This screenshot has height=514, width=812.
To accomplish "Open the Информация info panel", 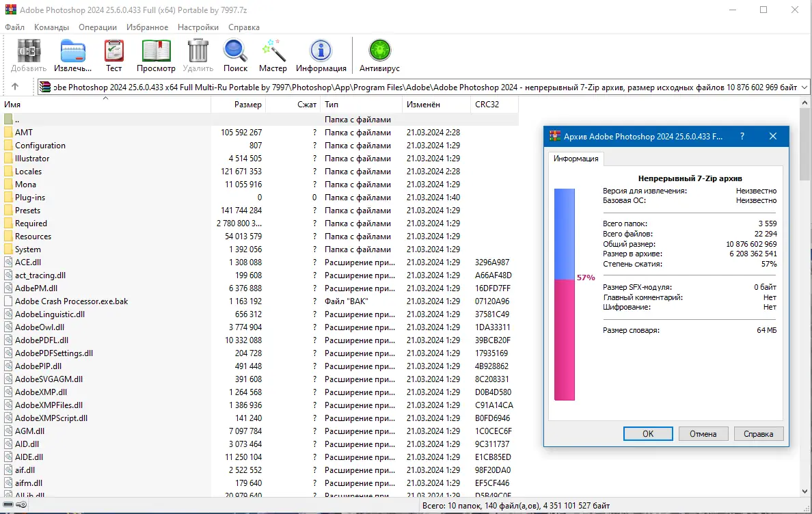I will tap(321, 55).
